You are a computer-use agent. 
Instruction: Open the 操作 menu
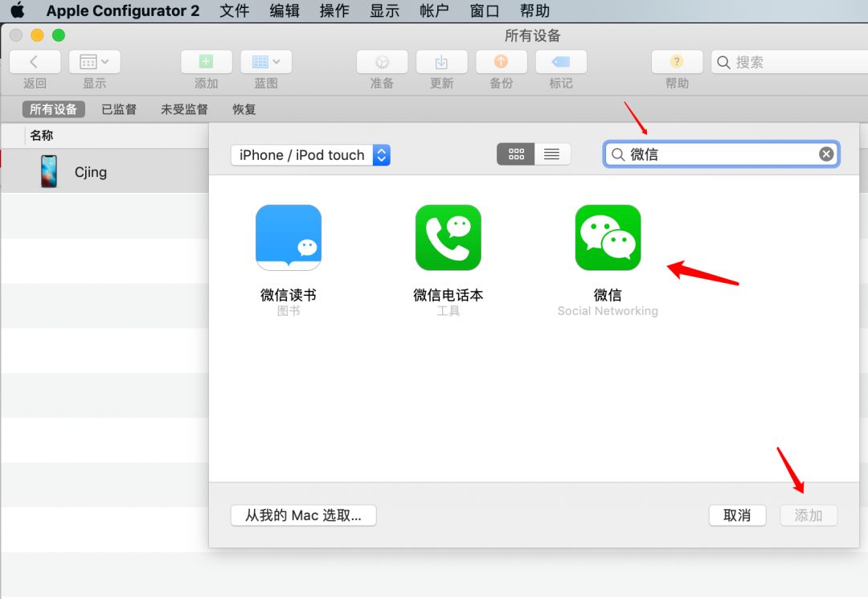(x=334, y=10)
